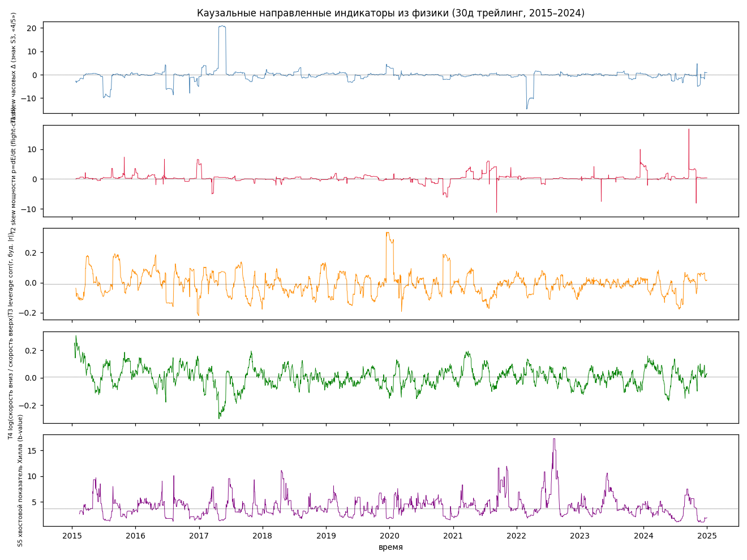
Task: Click the y-tick −0.2 on the green panel
Action: tap(29, 406)
